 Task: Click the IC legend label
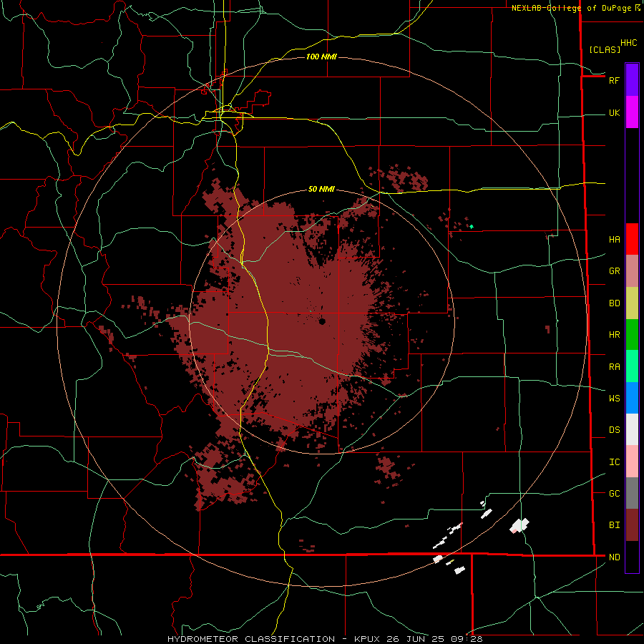(614, 462)
